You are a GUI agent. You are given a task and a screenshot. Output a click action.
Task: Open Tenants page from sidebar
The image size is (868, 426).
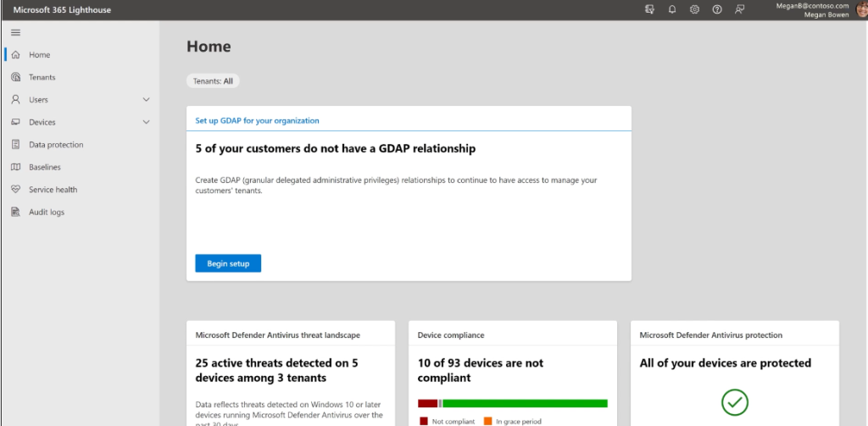42,77
